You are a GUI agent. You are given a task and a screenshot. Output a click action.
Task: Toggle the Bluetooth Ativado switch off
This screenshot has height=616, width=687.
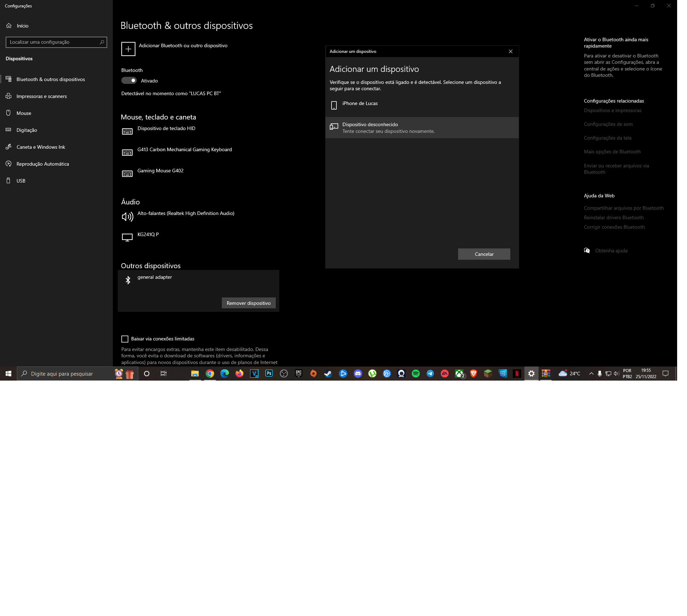129,80
